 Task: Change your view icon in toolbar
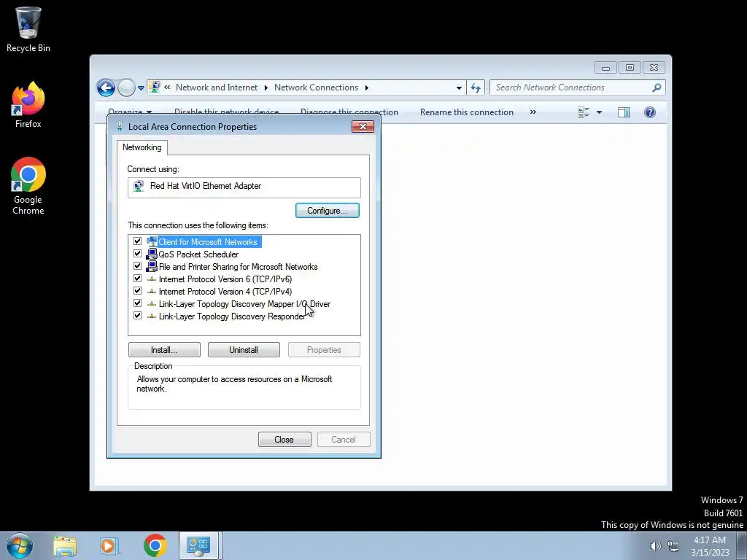584,112
